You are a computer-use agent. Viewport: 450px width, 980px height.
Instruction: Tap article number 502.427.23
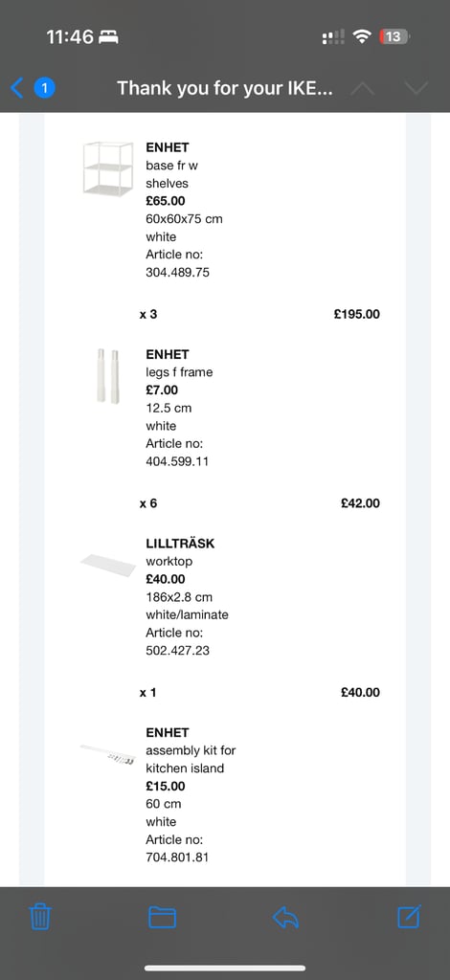point(177,650)
